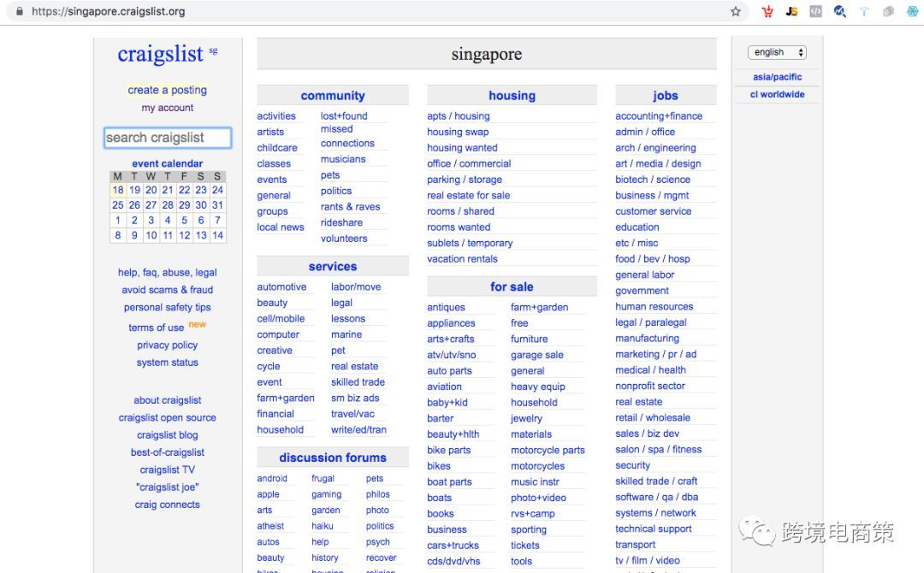924x573 pixels.
Task: Open the JS extension icon
Action: coord(791,11)
